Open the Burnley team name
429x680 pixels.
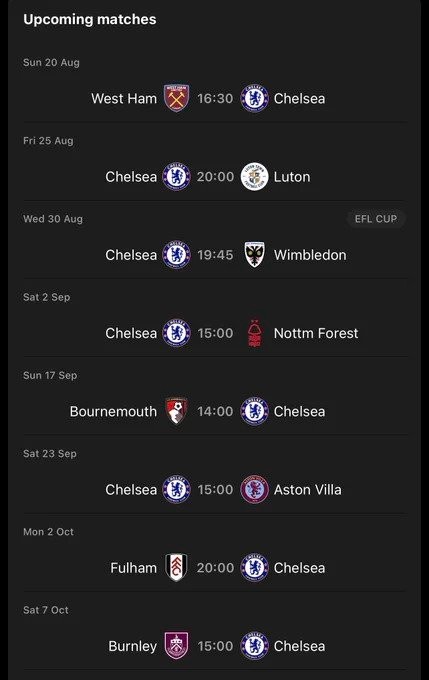133,646
